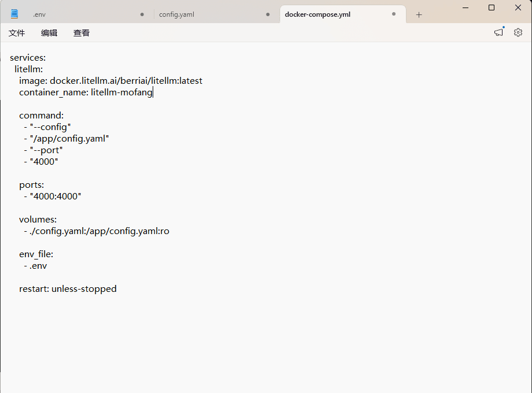Screen dimensions: 532x393
Task: Click the 'command:' line
Action: 42,115
